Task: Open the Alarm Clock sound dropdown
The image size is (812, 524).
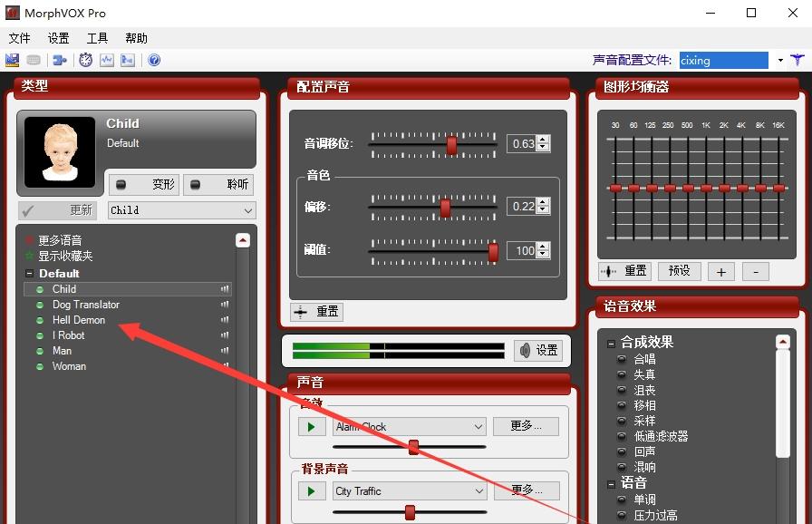Action: 409,427
